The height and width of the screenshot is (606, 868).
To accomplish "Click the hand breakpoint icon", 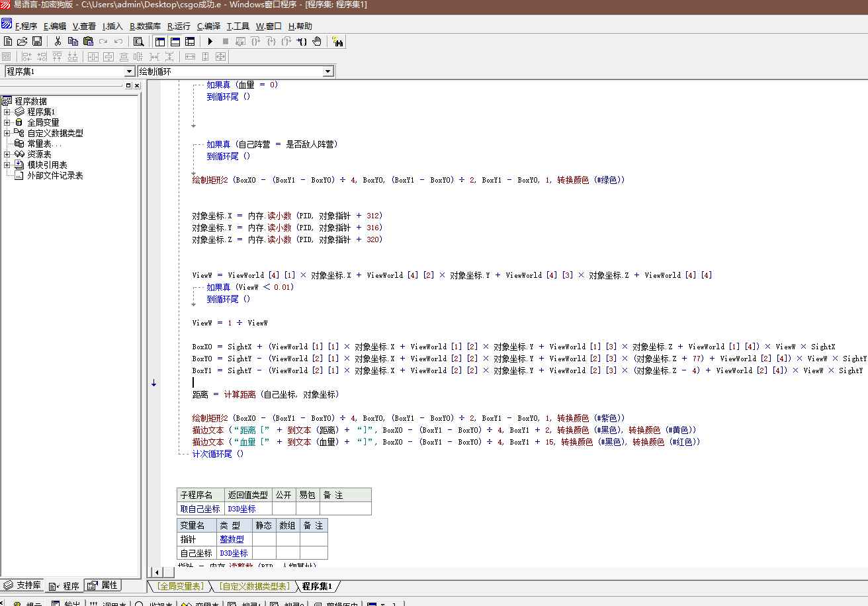I will click(317, 41).
